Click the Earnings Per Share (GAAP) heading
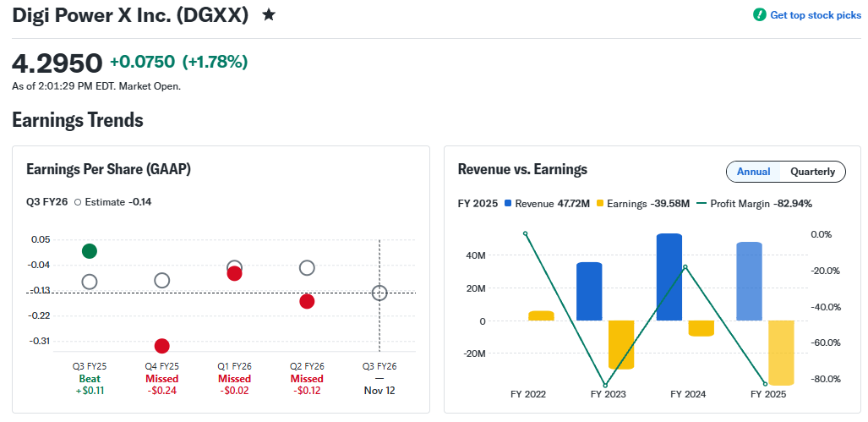Screen dimensions: 868x422 [x=108, y=169]
